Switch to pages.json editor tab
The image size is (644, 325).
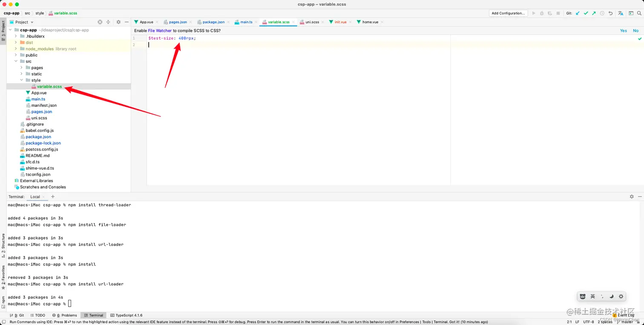pyautogui.click(x=178, y=22)
